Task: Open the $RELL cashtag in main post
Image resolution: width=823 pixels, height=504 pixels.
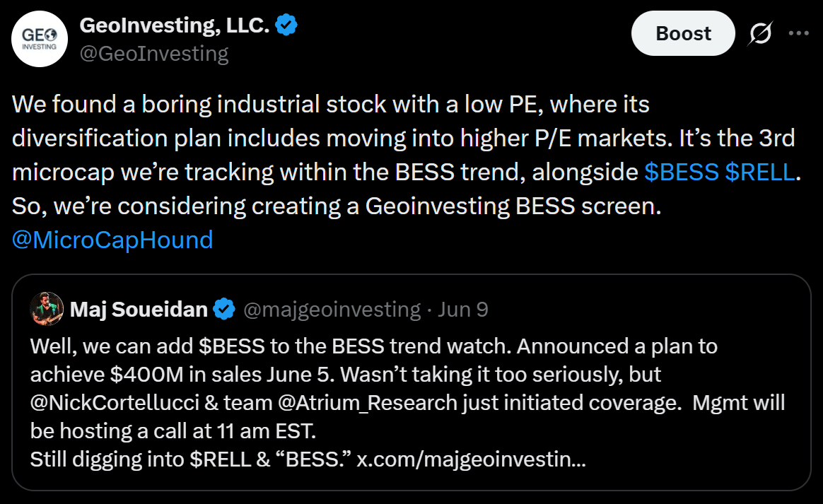Action: 760,172
